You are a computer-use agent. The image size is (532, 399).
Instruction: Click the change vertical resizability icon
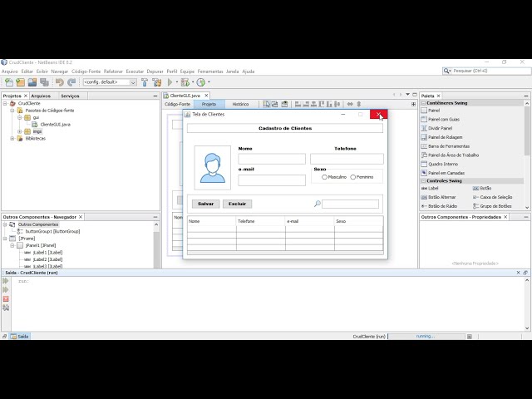(x=359, y=104)
